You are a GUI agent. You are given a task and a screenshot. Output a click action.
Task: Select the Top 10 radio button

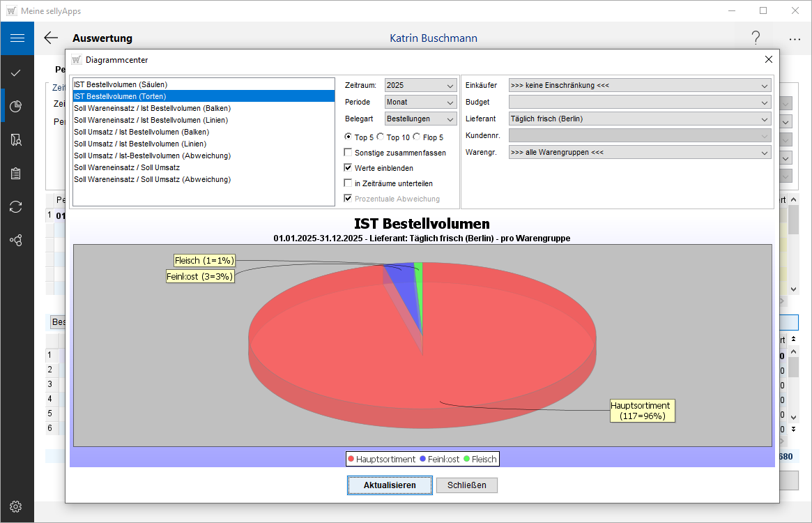(381, 137)
